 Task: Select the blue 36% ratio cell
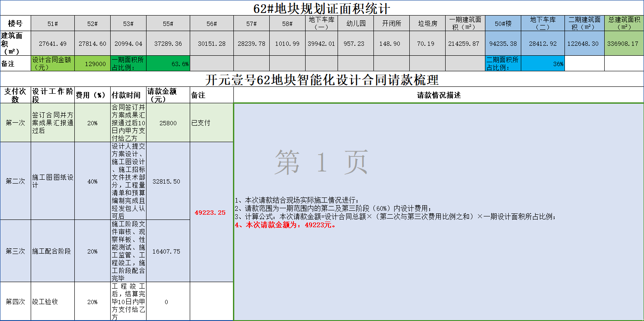point(542,64)
